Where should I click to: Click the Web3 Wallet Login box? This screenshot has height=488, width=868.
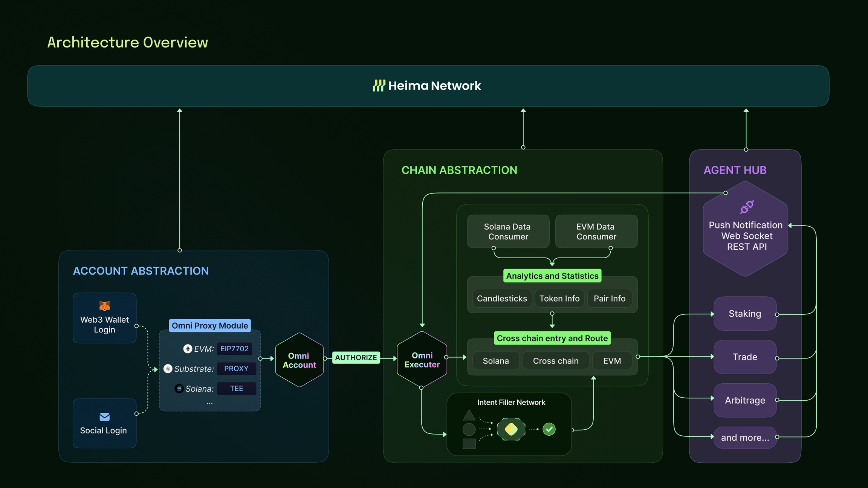pos(104,318)
